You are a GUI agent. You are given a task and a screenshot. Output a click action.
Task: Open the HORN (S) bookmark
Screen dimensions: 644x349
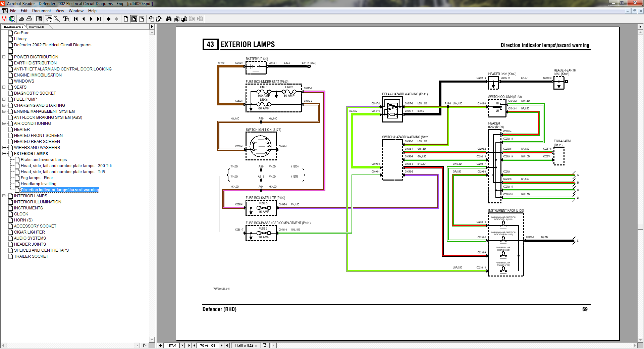pos(23,220)
